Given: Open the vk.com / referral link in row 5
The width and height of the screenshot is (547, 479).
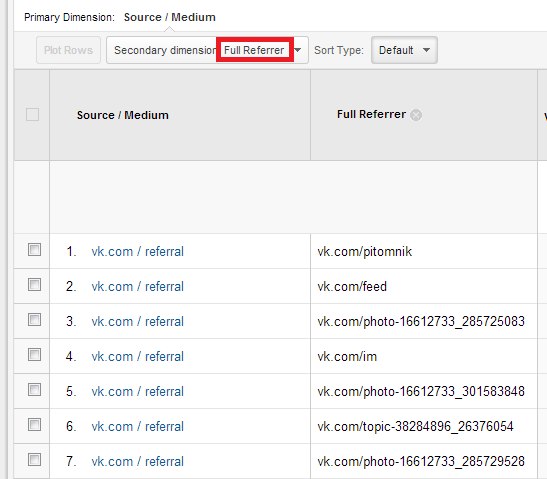Looking at the screenshot, I should (137, 391).
